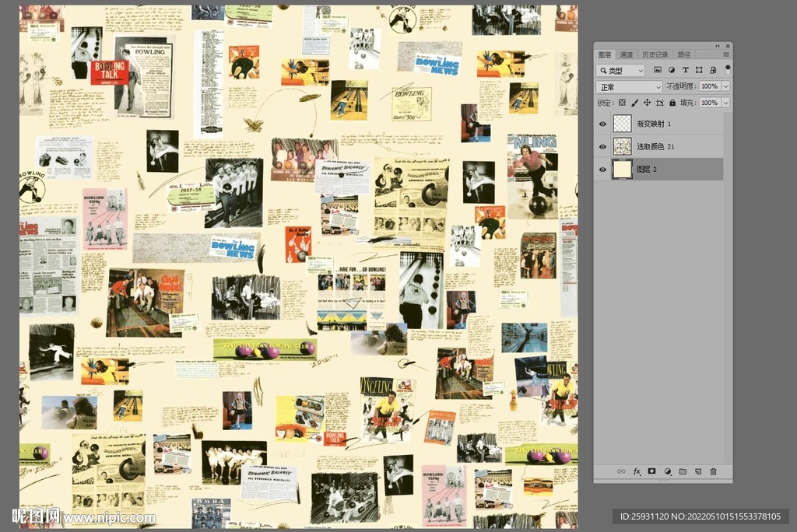This screenshot has height=532, width=797.
Task: Switch to the 历史记录 tab
Action: [655, 54]
